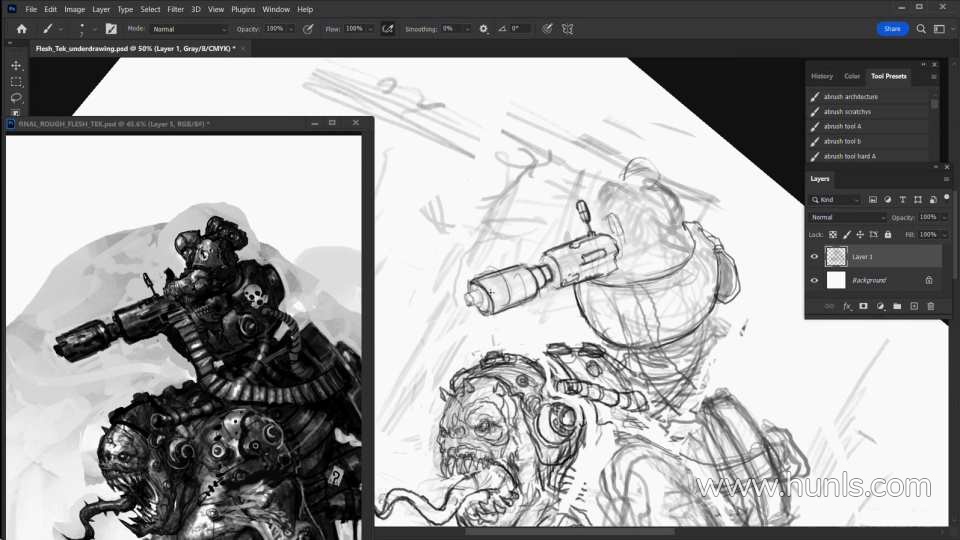Select the Rectangular Marquee tool

16,82
